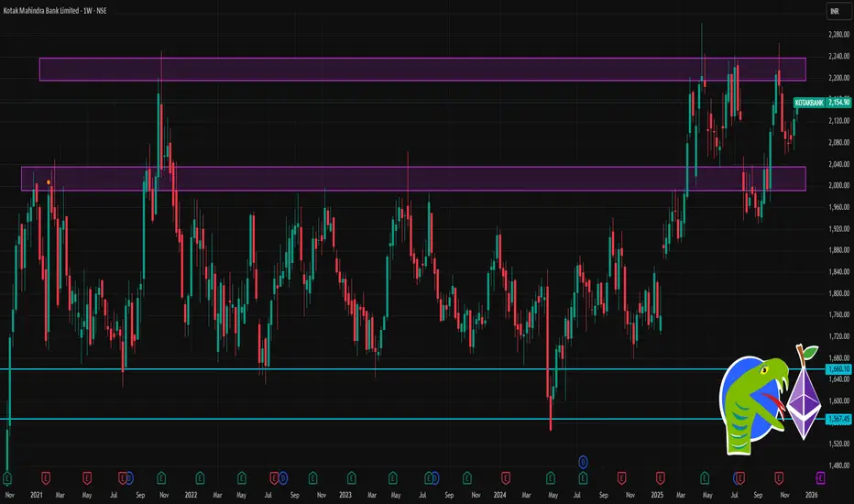
Task: Open green earnings marker above May 2022
Action: pos(241,478)
